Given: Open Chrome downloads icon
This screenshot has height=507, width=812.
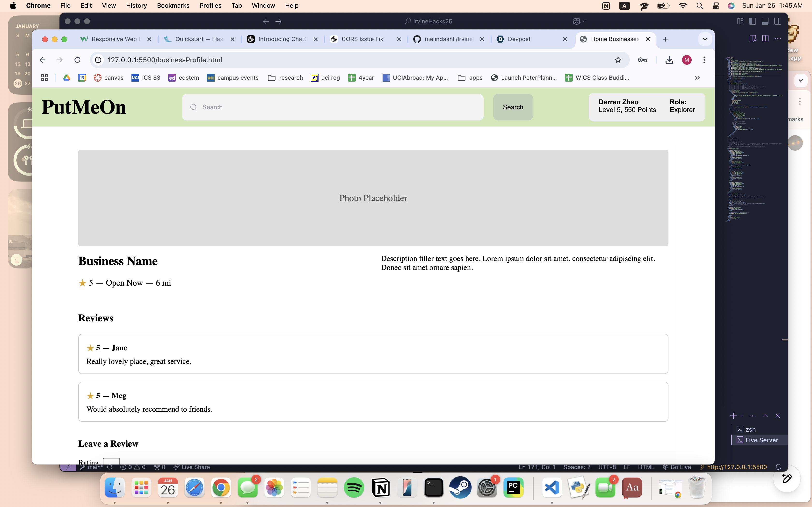Looking at the screenshot, I should point(669,60).
